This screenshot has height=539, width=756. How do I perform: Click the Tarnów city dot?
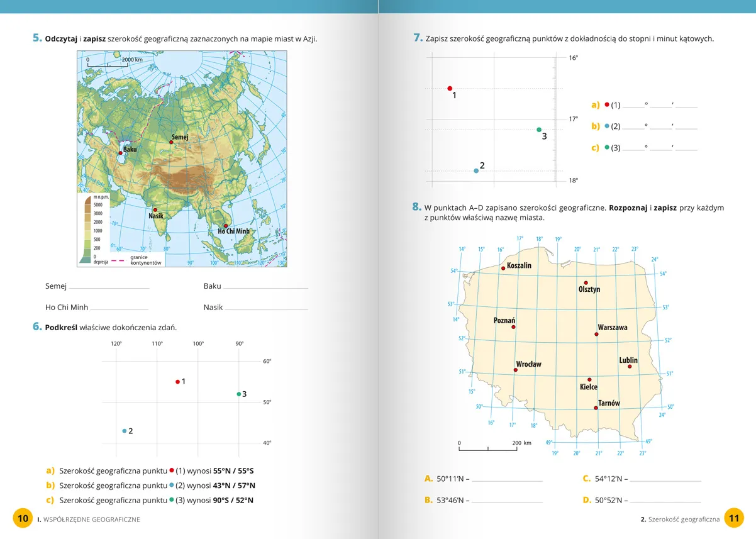(x=596, y=408)
